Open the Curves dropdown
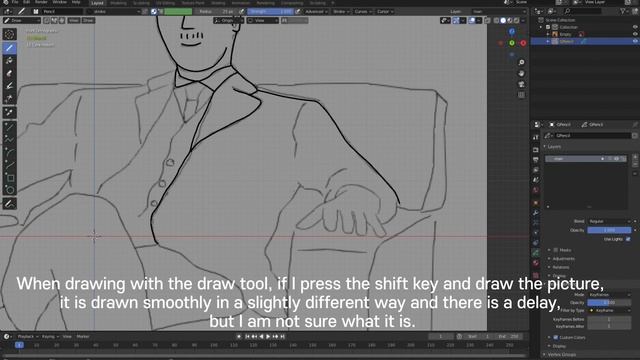 [362, 11]
